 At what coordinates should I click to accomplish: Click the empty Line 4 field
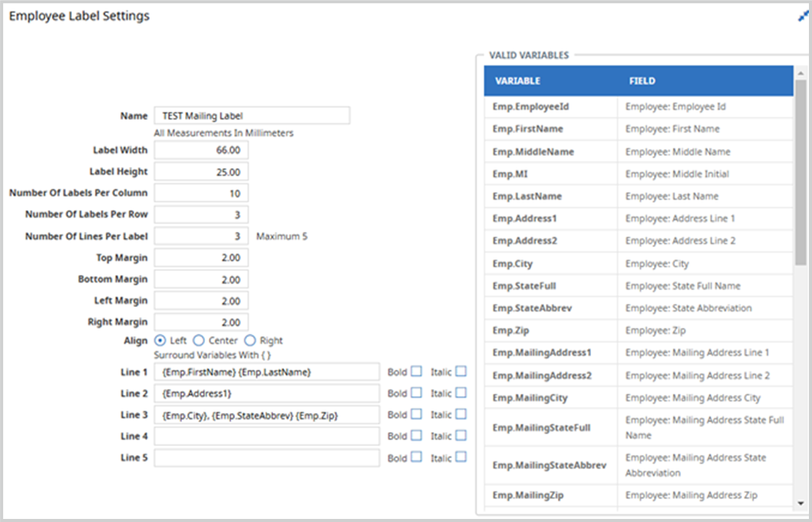[x=266, y=436]
